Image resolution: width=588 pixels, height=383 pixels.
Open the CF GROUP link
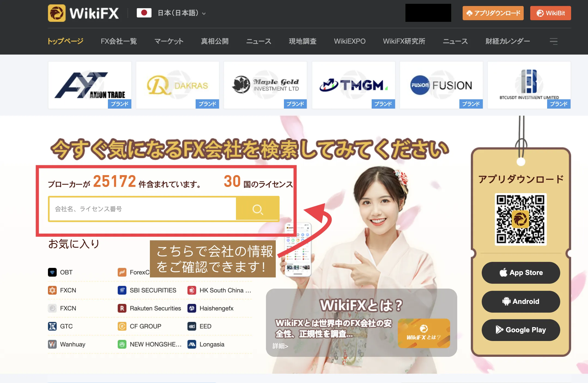[x=146, y=326]
